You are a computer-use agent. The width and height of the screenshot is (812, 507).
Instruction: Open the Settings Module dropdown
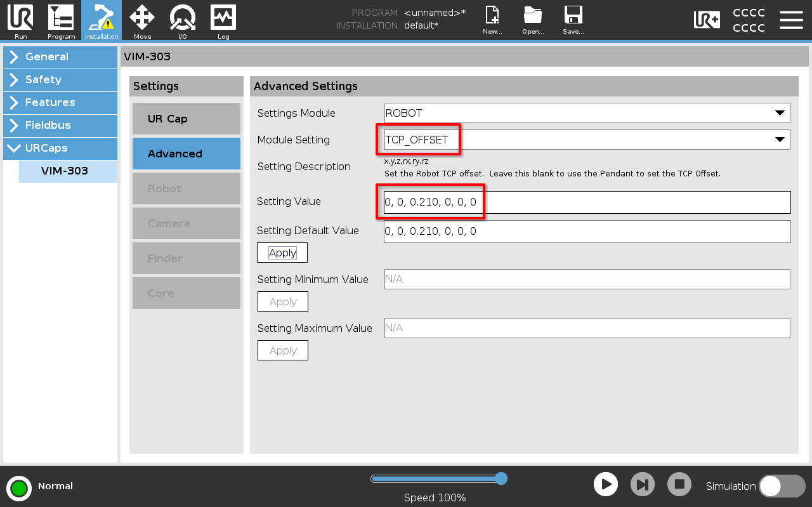click(x=587, y=113)
